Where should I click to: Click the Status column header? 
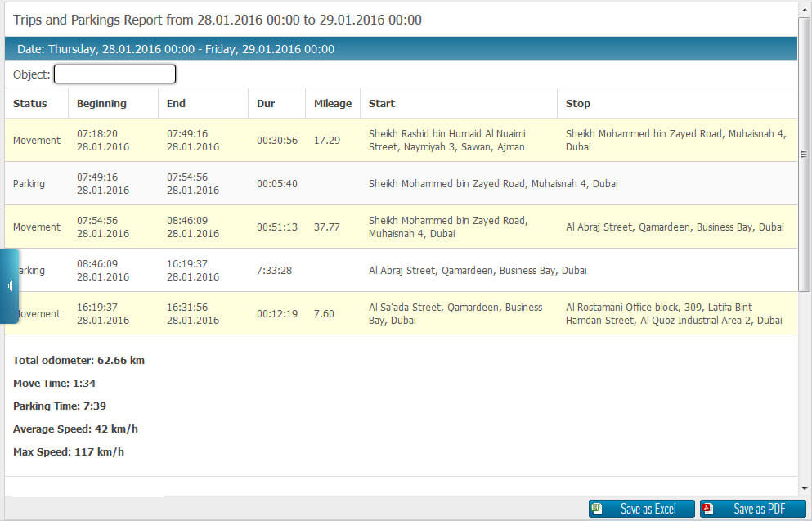[30, 104]
